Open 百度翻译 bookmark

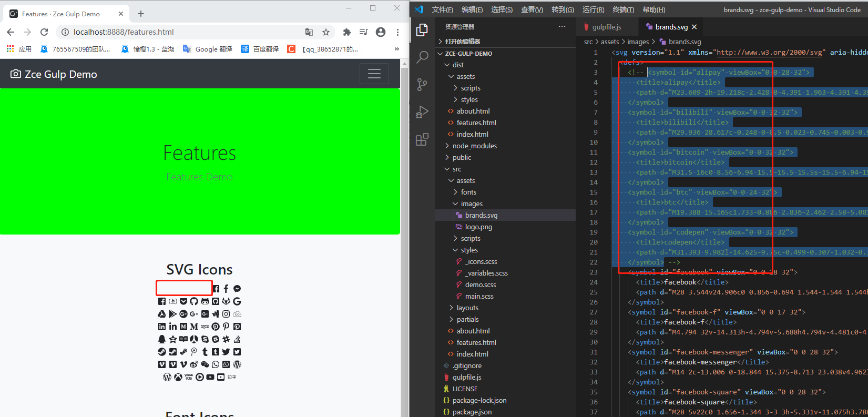(x=260, y=49)
